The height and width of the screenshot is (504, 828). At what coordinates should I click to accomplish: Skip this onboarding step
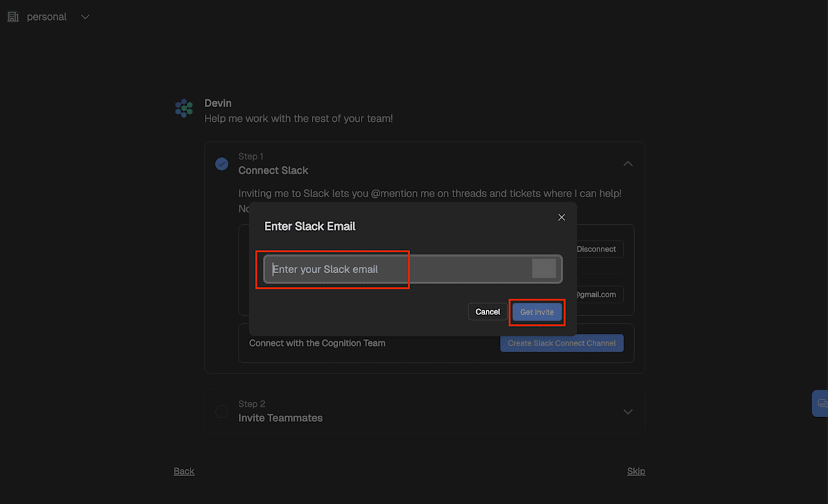[x=636, y=471]
